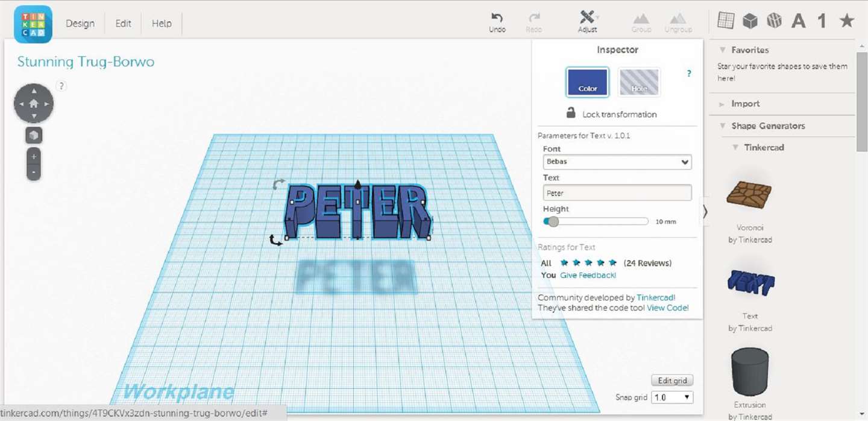The image size is (868, 421).
Task: Select the Color option in Inspector
Action: [588, 82]
